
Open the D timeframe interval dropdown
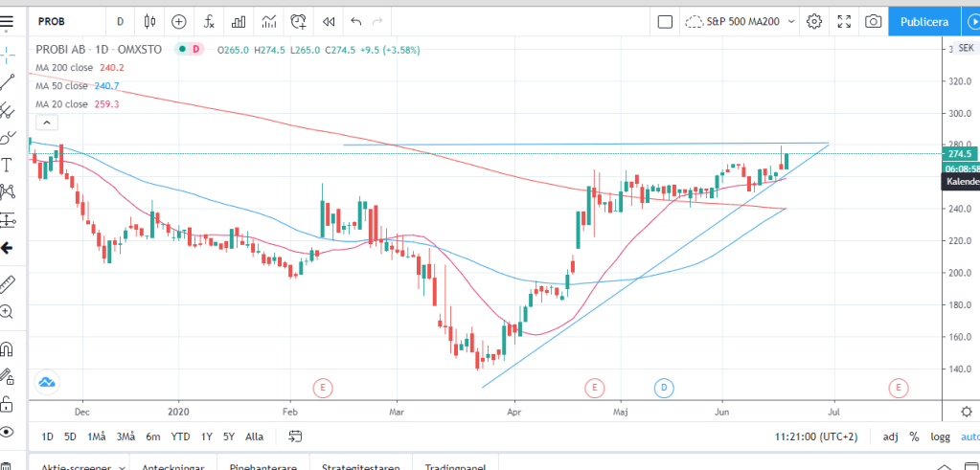click(x=120, y=21)
